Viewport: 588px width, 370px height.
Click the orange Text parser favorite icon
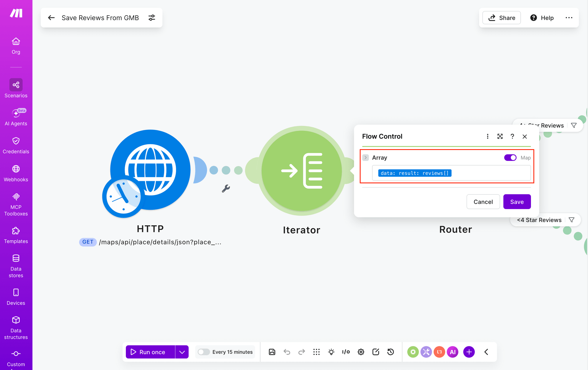439,352
